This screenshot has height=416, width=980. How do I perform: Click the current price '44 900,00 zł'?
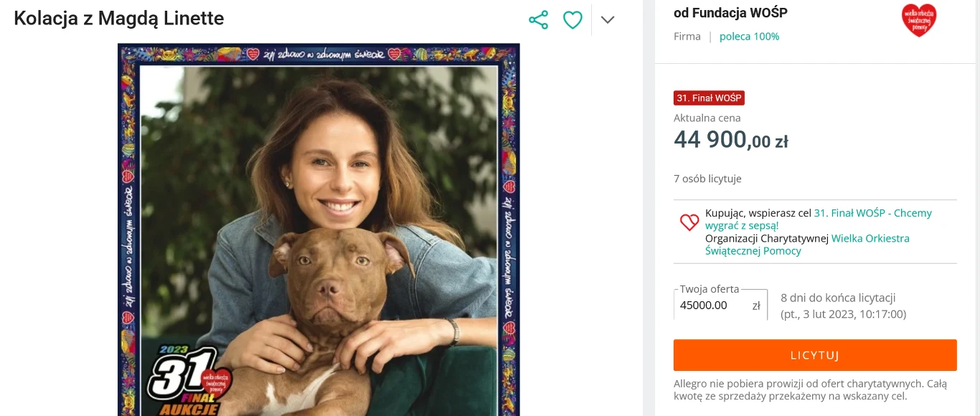(x=730, y=141)
